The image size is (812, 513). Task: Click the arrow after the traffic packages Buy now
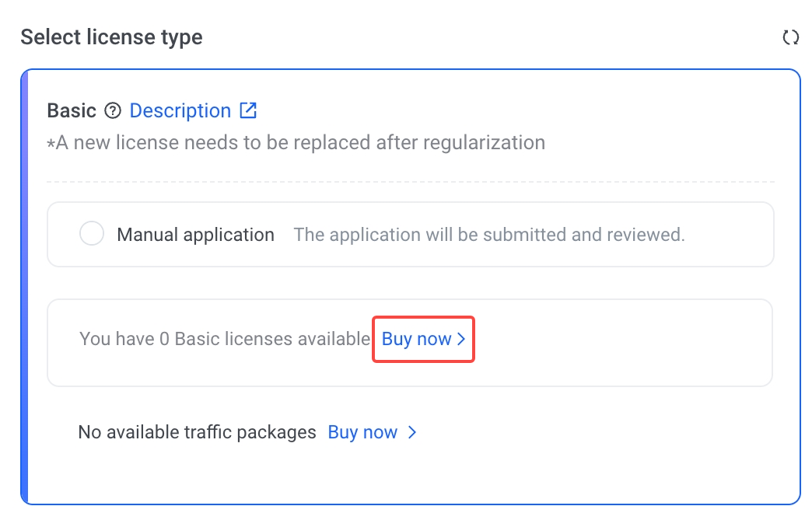tap(412, 433)
